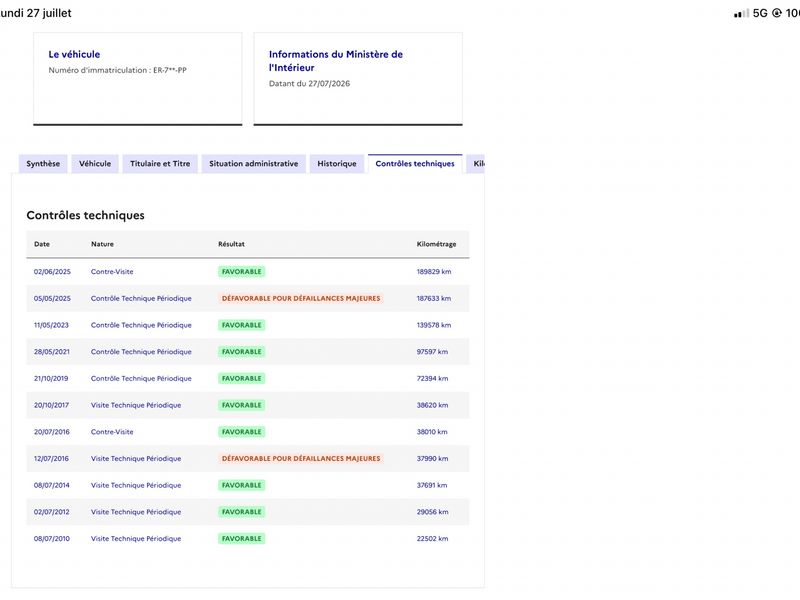Select date 20/10/2017 in the table

pos(51,405)
